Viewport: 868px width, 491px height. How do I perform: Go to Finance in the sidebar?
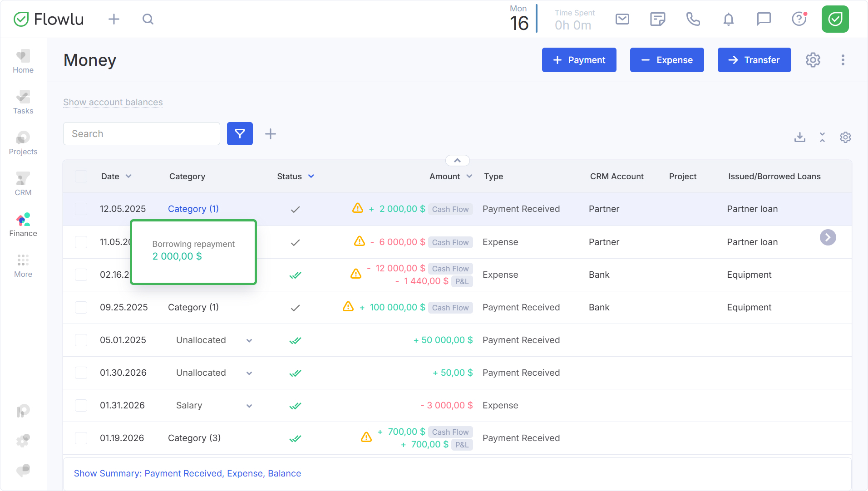point(23,225)
